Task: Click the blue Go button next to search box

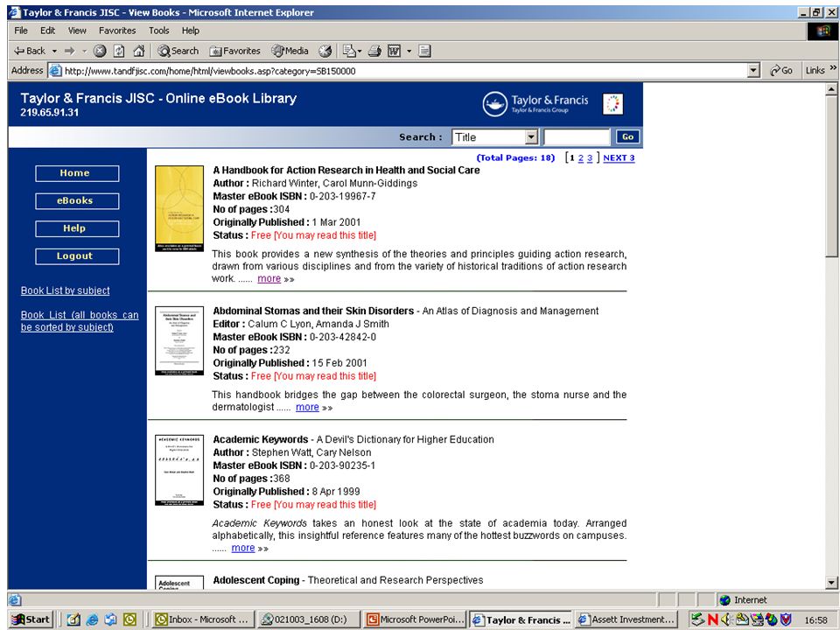Action: point(628,137)
